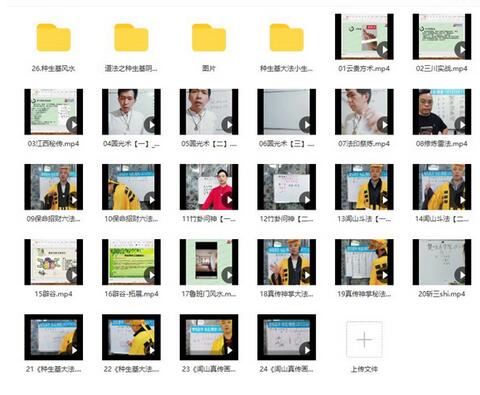
Task: Click the play icon on 01云贵方术.mp4
Action: [x=384, y=50]
